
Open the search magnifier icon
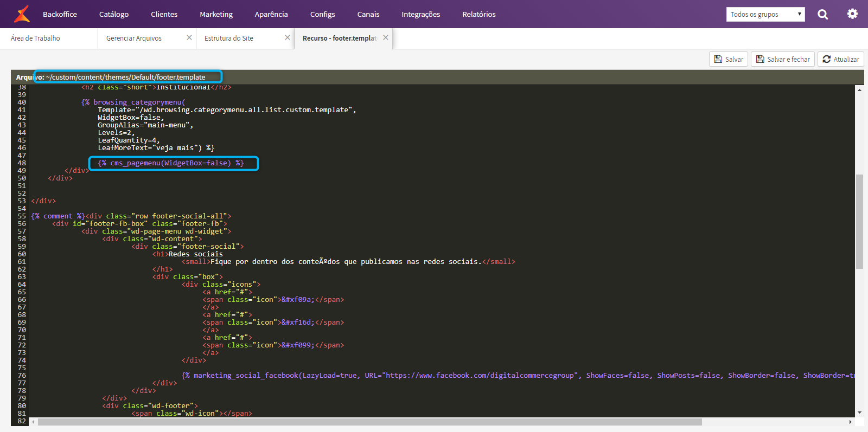823,14
